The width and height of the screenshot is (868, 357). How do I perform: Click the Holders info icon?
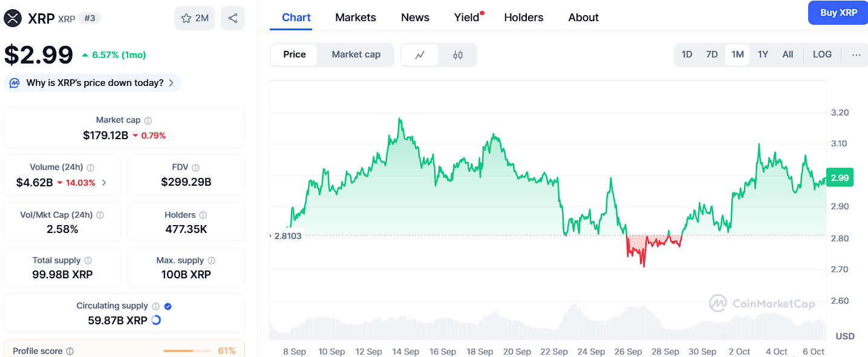203,215
